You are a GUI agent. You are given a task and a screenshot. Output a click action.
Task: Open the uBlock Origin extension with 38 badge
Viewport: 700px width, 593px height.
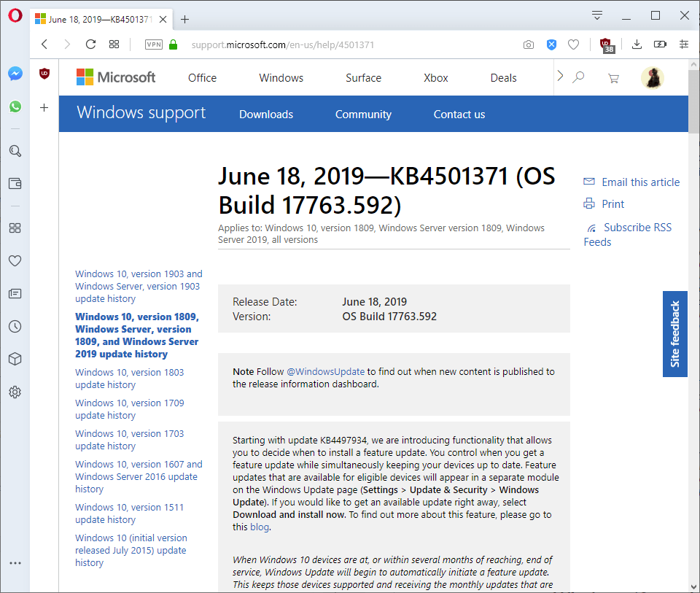(x=607, y=45)
